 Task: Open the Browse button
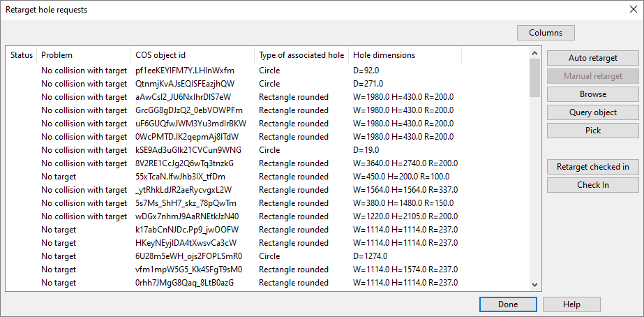click(592, 94)
